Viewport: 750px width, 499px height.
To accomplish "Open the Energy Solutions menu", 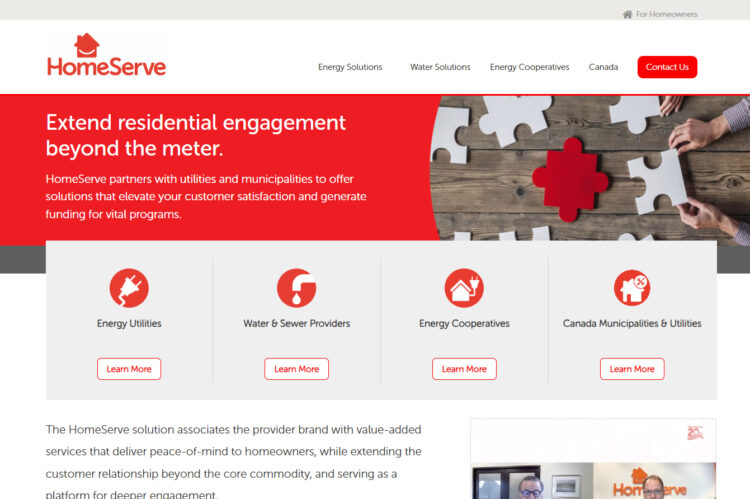I will coord(350,67).
